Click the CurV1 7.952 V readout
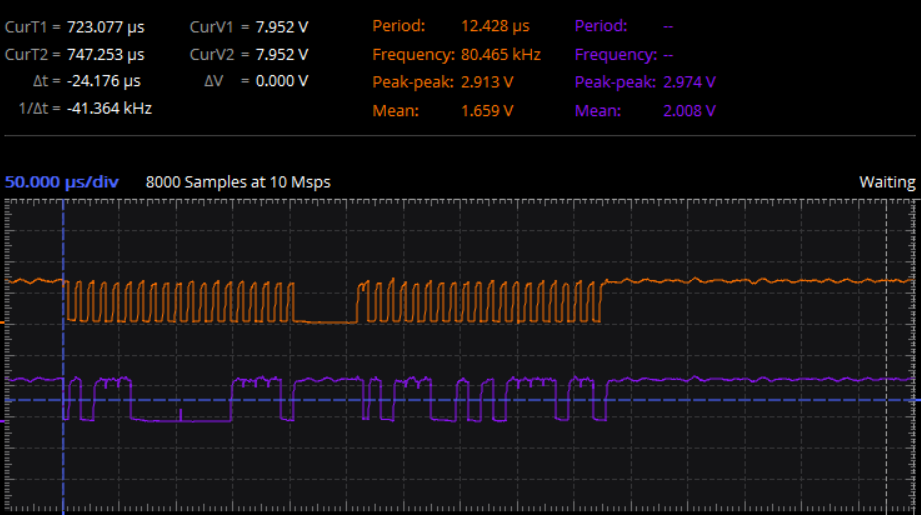This screenshot has width=921, height=515. (x=249, y=26)
